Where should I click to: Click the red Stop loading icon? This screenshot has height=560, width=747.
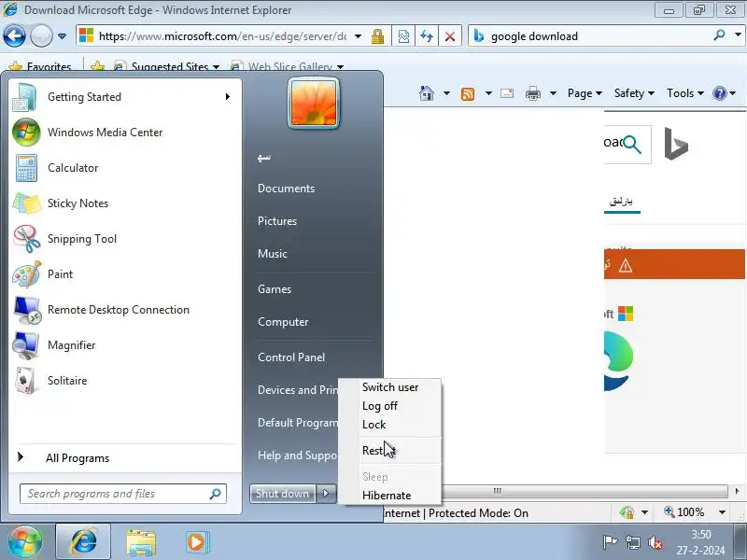450,36
